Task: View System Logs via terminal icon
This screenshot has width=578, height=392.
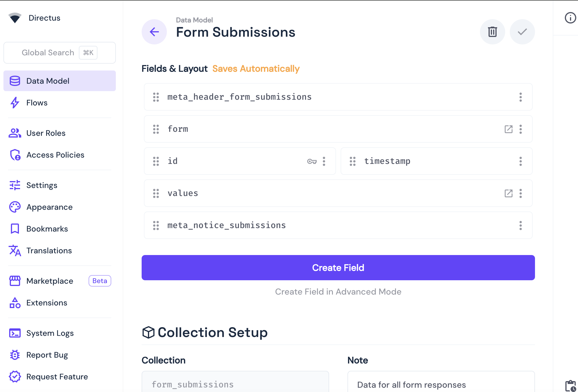Action: (14, 333)
